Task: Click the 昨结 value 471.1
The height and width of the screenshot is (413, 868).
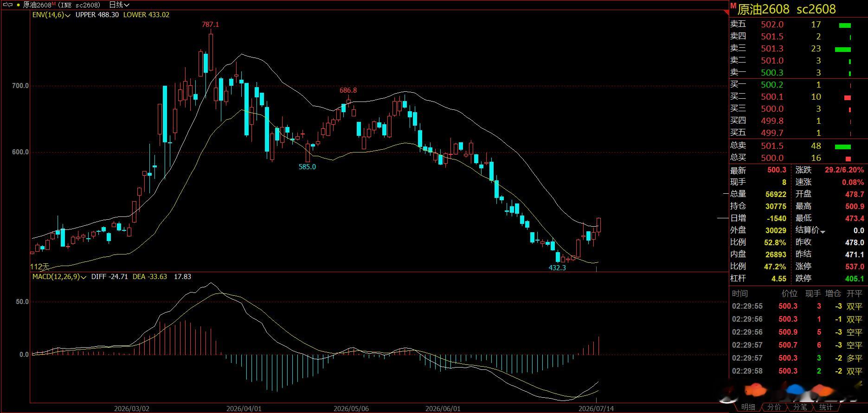Action: 855,254
